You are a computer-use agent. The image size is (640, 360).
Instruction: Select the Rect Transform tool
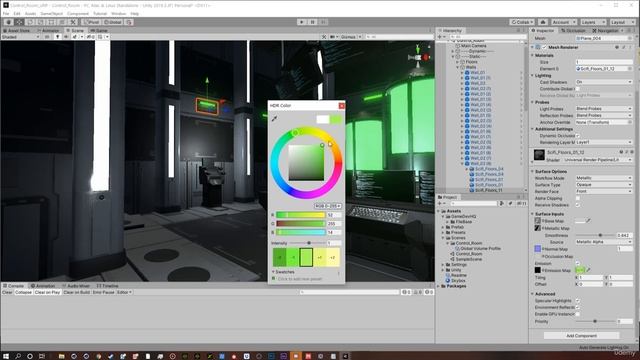point(51,22)
